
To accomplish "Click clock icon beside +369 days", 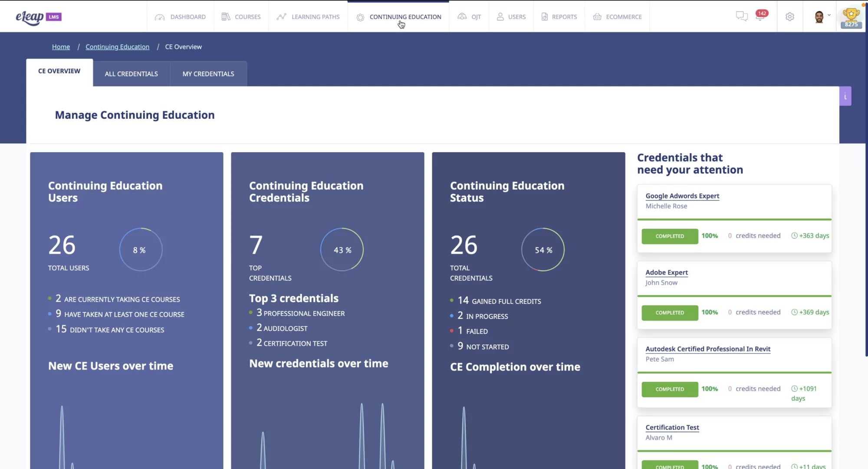I will tap(794, 312).
